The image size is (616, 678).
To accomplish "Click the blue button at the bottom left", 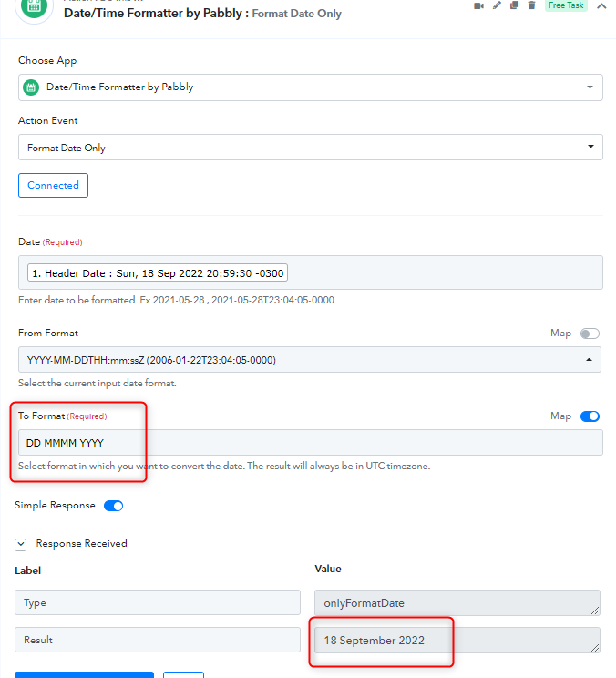I will tap(85, 675).
